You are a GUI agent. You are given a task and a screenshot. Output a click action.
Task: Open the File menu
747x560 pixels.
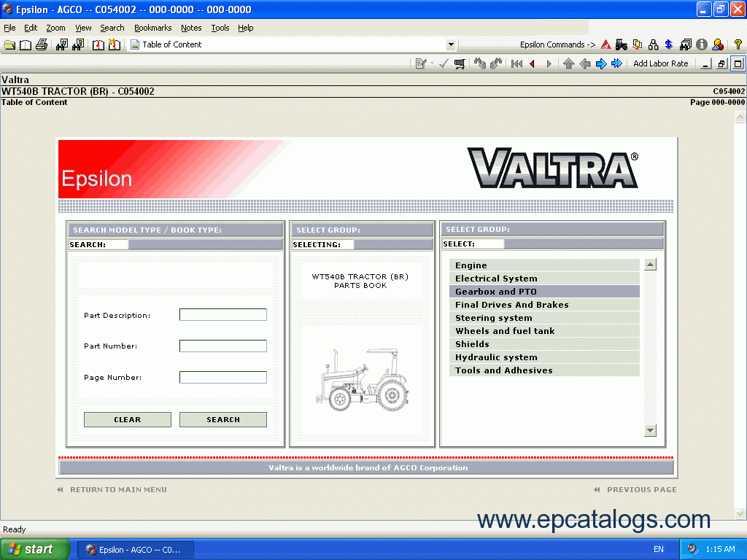(x=9, y=28)
